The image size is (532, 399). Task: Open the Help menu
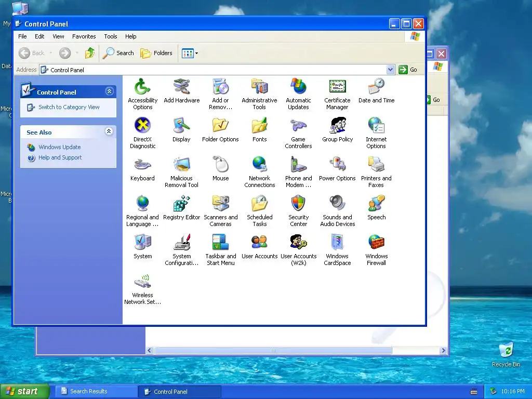coord(130,36)
